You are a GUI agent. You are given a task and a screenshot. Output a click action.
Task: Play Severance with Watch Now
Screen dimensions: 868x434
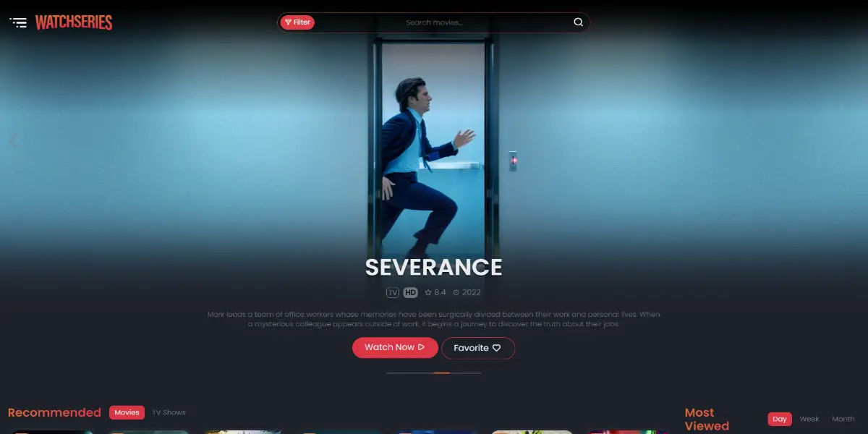pos(395,347)
